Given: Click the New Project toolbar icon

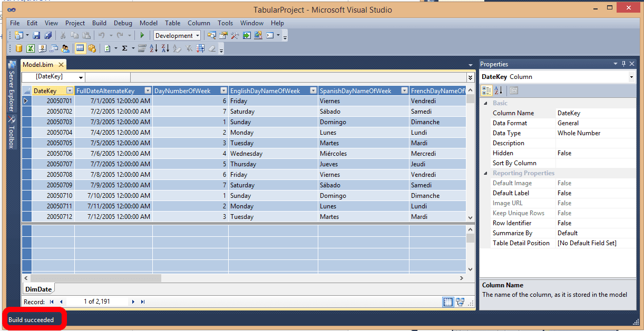Looking at the screenshot, I should tap(19, 36).
